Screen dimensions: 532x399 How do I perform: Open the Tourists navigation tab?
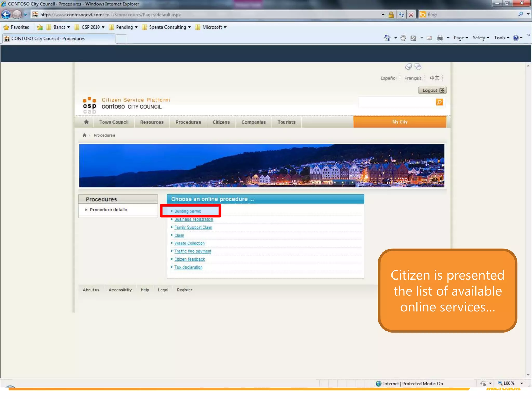pyautogui.click(x=286, y=122)
